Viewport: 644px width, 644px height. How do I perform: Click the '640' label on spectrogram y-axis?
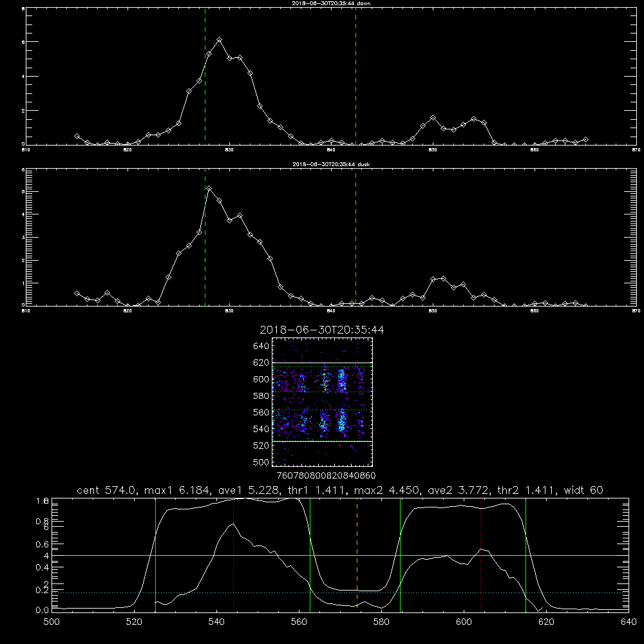pos(261,346)
